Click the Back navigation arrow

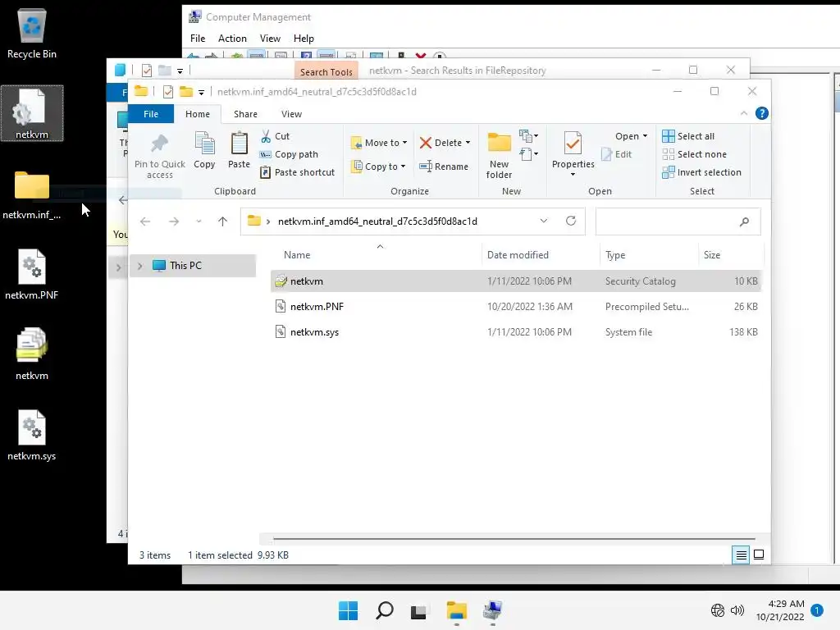145,221
